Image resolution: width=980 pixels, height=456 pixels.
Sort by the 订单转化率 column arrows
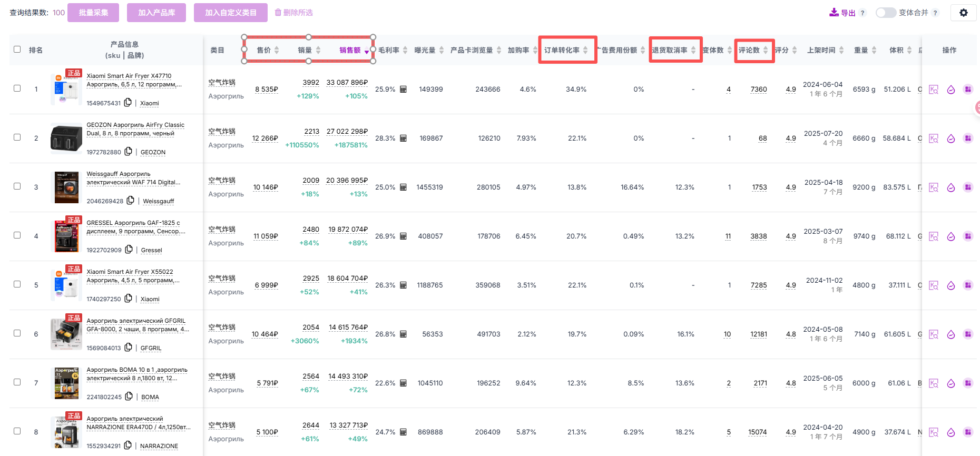pyautogui.click(x=585, y=50)
